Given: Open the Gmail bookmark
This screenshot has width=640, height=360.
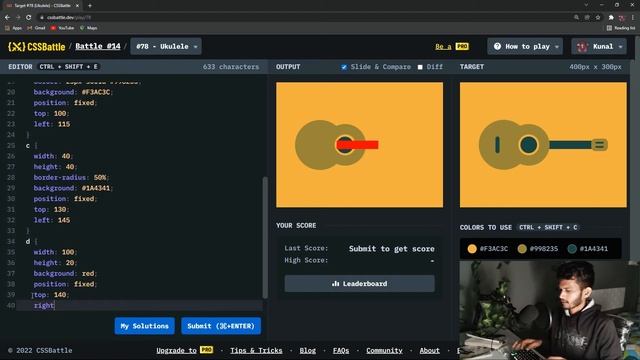Looking at the screenshot, I should [x=36, y=28].
